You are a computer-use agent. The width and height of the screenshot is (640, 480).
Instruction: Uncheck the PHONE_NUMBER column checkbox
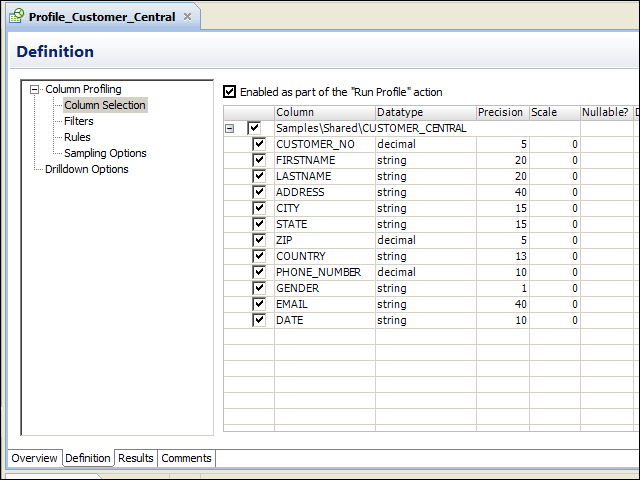click(259, 272)
